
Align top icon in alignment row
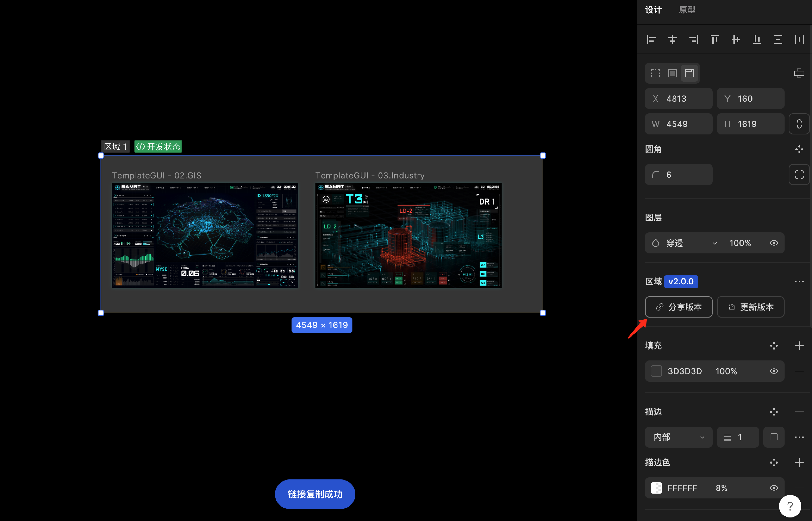coord(715,40)
